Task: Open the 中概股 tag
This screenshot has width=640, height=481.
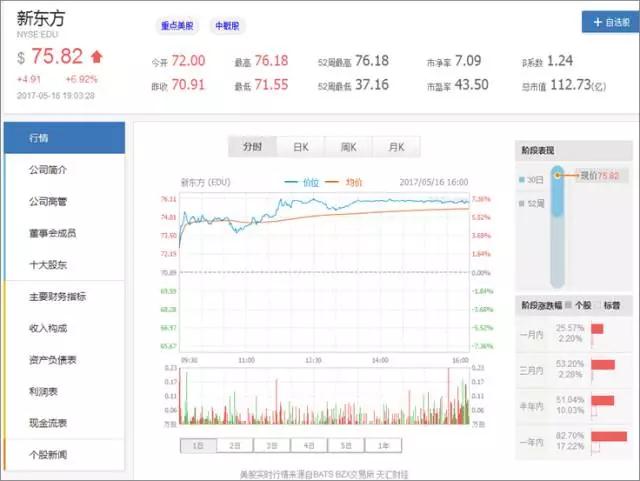Action: (x=227, y=26)
